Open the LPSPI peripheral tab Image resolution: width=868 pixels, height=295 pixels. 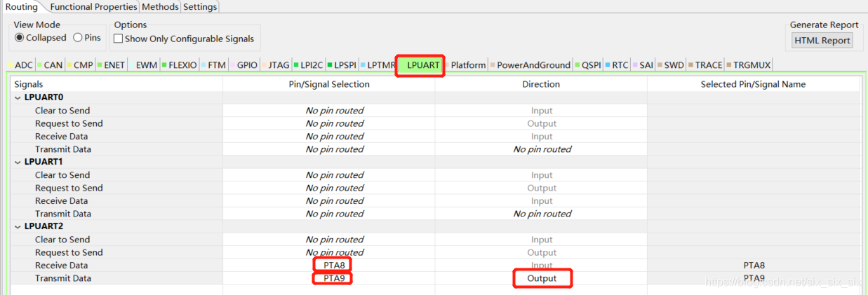pos(343,65)
